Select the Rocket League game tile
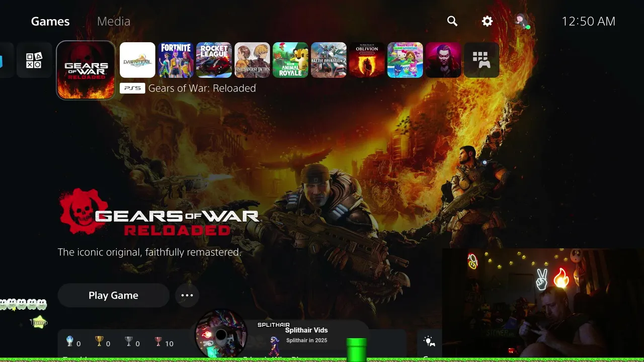The width and height of the screenshot is (644, 362). pos(214,60)
